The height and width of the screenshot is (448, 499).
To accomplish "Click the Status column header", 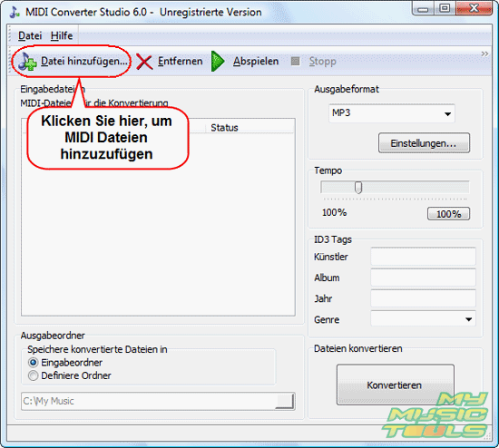I will point(224,128).
